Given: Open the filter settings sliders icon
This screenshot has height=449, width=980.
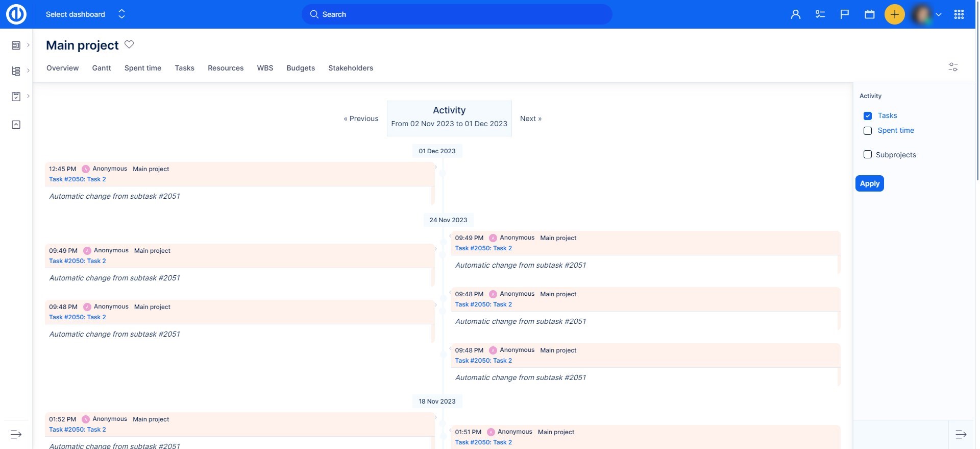Looking at the screenshot, I should pyautogui.click(x=953, y=67).
